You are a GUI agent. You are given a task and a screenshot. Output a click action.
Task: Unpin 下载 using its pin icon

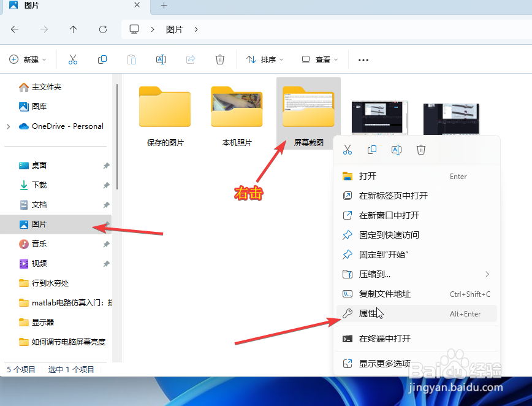[106, 185]
